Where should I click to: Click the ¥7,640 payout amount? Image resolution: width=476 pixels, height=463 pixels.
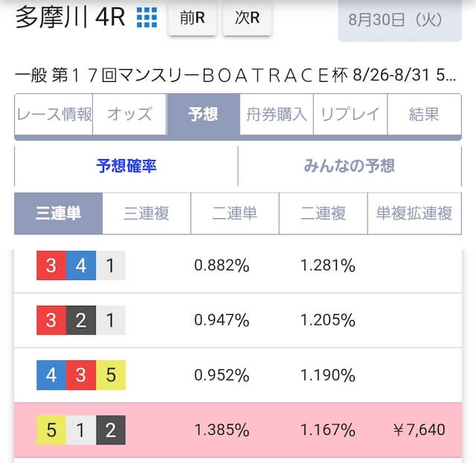tap(419, 430)
